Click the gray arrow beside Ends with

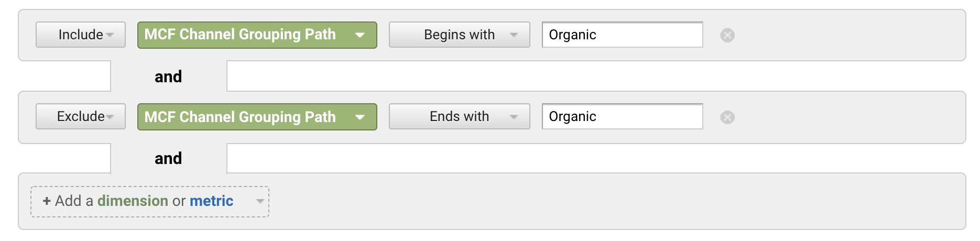[x=514, y=117]
